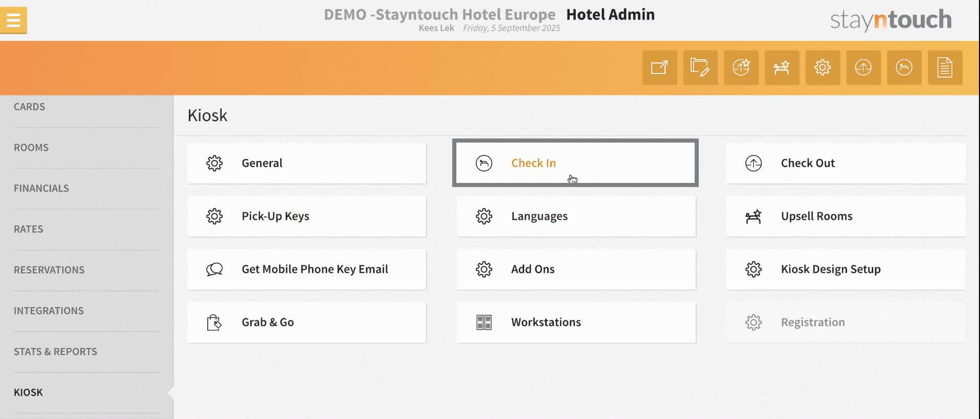Viewport: 980px width, 419px height.
Task: Click the stayntouch logo
Action: (x=891, y=20)
